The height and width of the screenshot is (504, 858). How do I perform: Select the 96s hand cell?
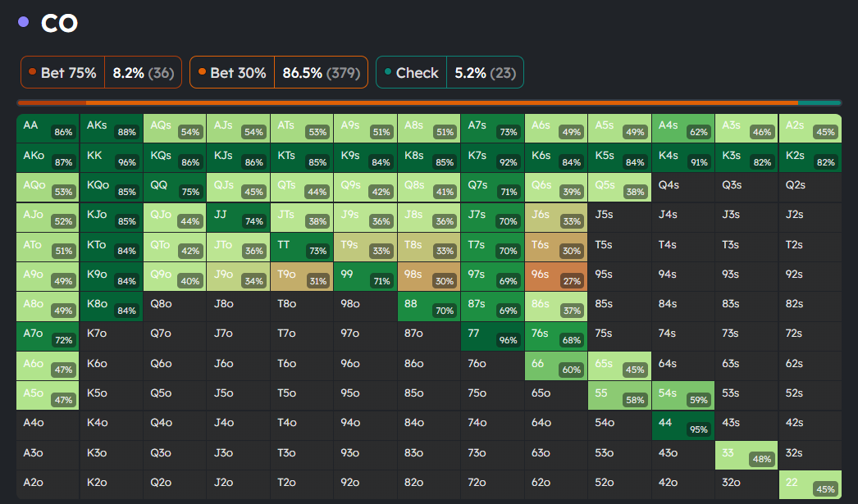(x=555, y=277)
